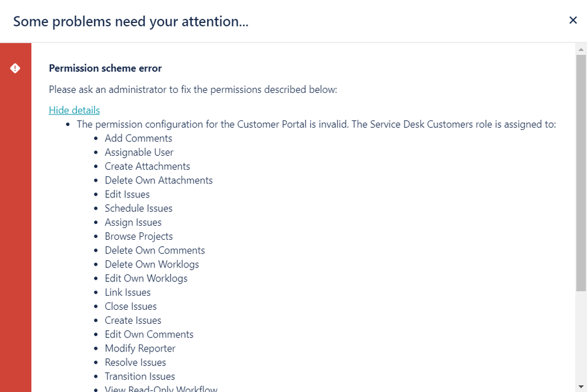Screen dimensions: 587x392
Task: Click the Permission scheme error heading
Action: click(x=105, y=68)
